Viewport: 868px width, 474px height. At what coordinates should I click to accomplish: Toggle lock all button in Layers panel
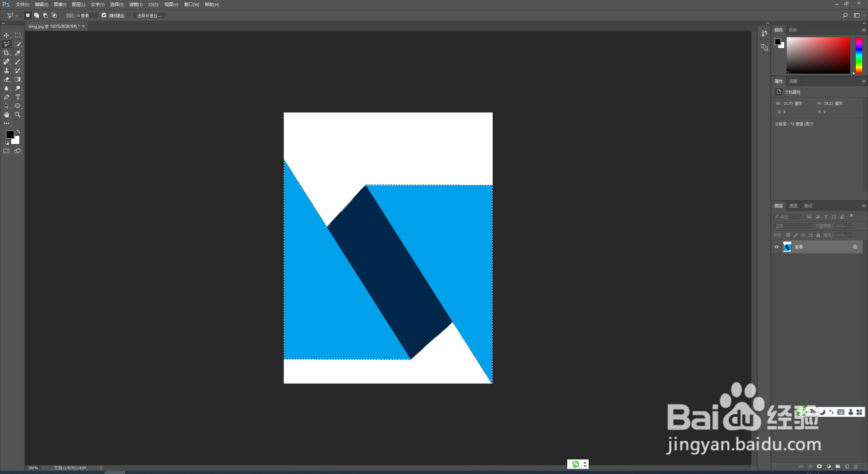[818, 235]
